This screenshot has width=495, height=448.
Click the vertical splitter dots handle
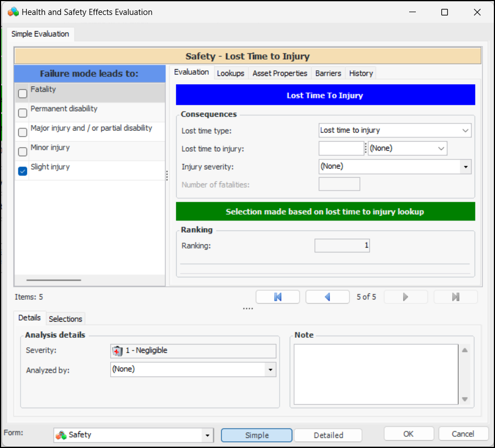(x=167, y=175)
